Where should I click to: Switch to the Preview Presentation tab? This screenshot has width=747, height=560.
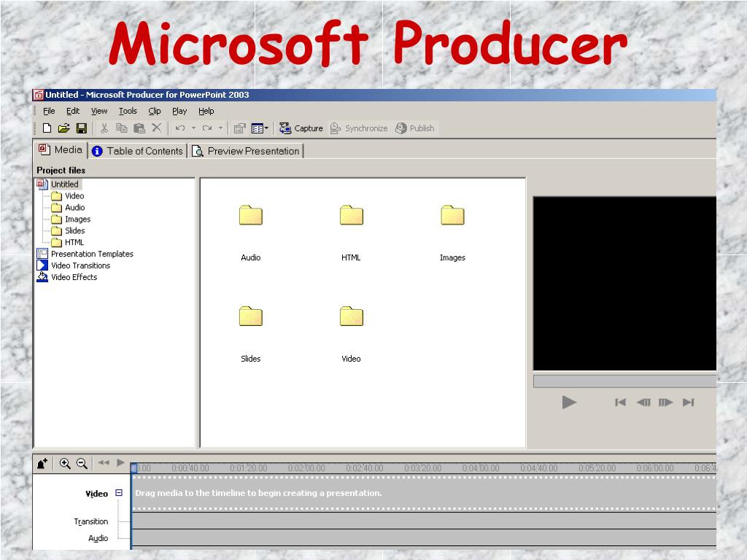pyautogui.click(x=246, y=151)
